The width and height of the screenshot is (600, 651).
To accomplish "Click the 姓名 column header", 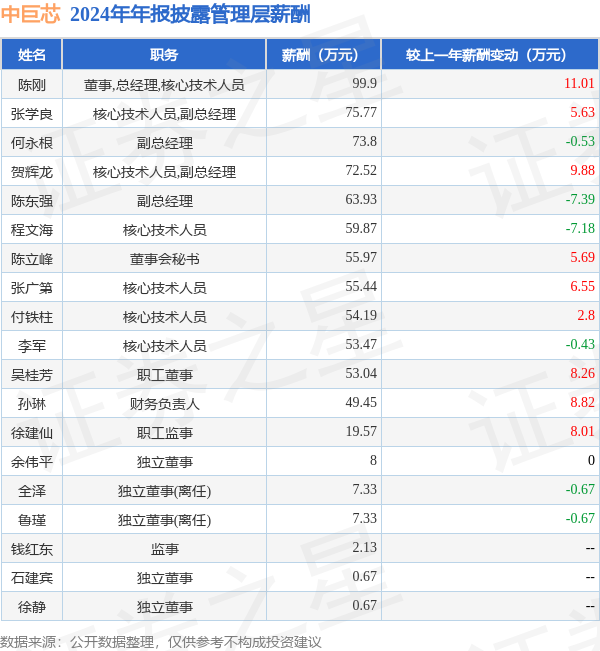I will 32,54.
